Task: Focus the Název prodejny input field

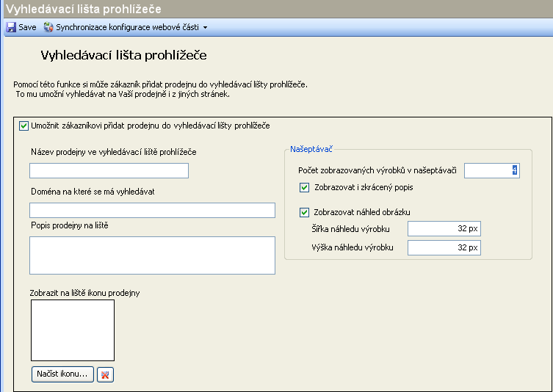Action: pyautogui.click(x=109, y=170)
